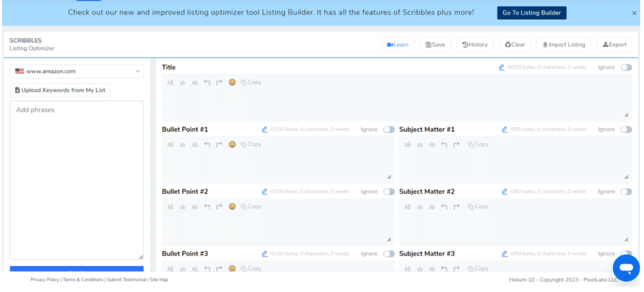Image resolution: width=644 pixels, height=292 pixels.
Task: Click redo arrow in Subject Matter #1
Action: [x=457, y=144]
